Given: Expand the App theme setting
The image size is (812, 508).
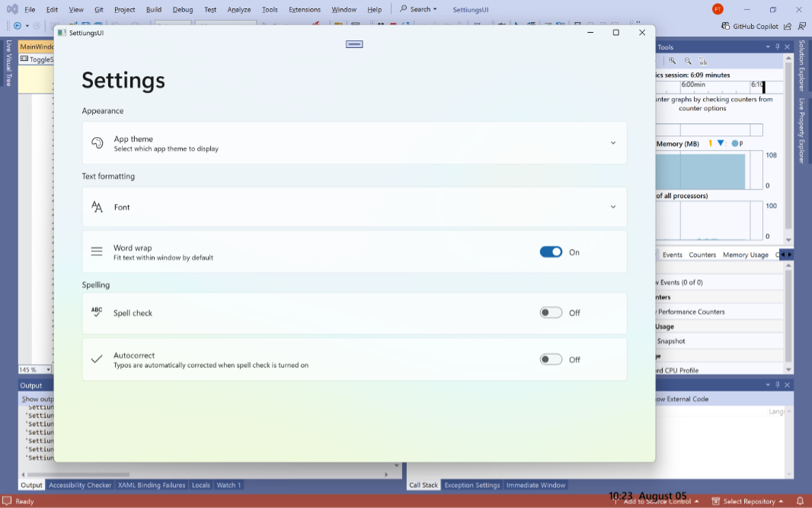Looking at the screenshot, I should (x=612, y=143).
